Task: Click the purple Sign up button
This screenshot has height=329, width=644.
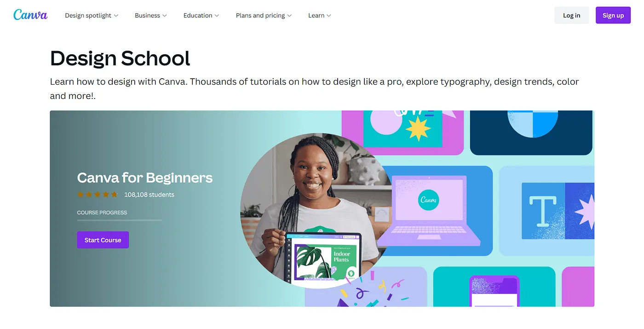Action: (613, 15)
